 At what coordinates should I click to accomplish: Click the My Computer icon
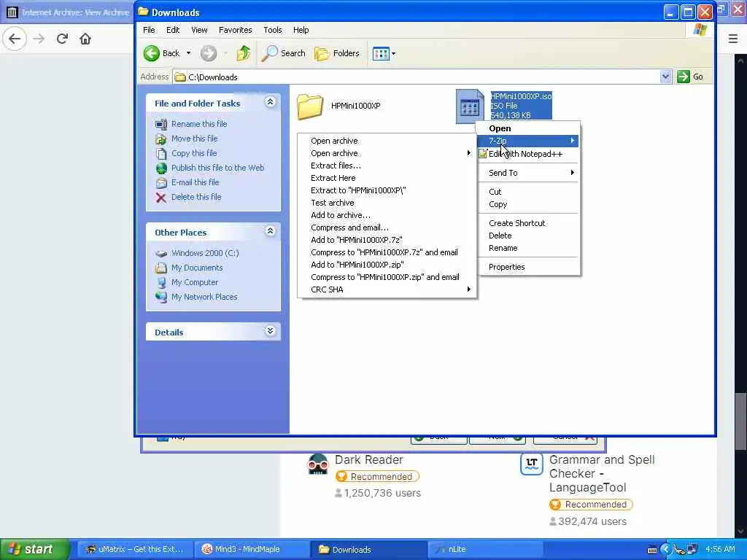click(x=161, y=282)
